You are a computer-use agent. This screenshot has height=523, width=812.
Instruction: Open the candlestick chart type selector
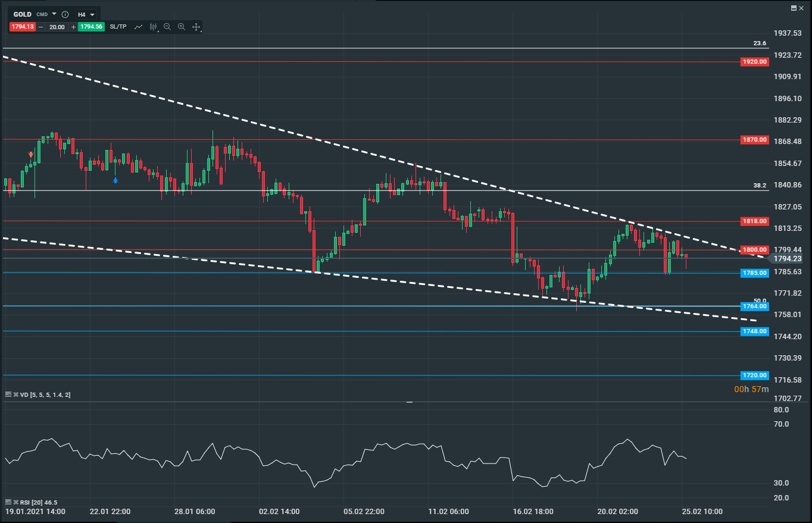tap(154, 27)
